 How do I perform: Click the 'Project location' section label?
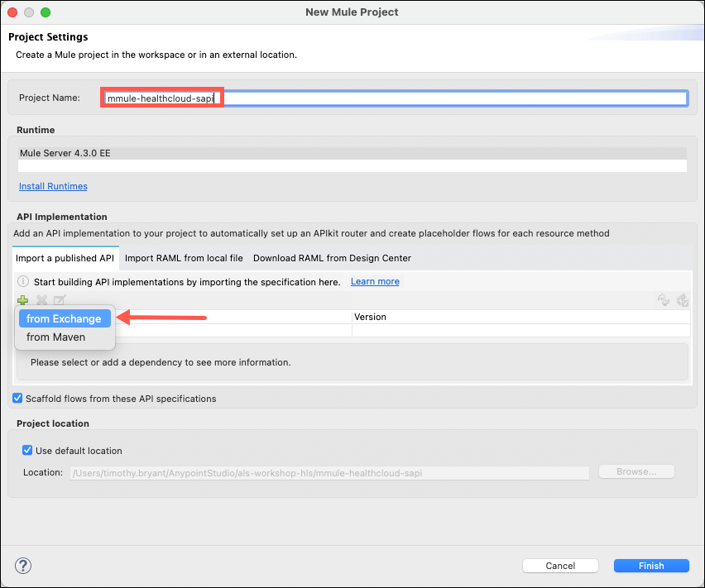tap(53, 423)
